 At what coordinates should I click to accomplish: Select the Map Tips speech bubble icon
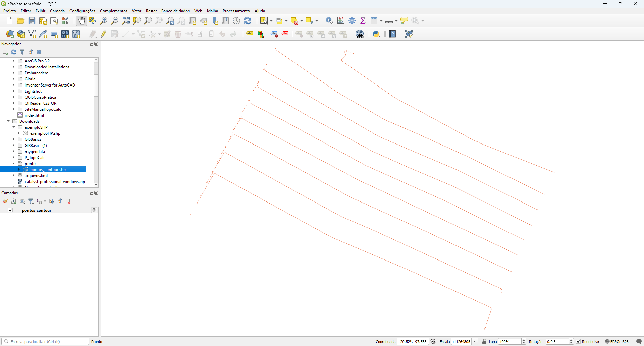405,21
